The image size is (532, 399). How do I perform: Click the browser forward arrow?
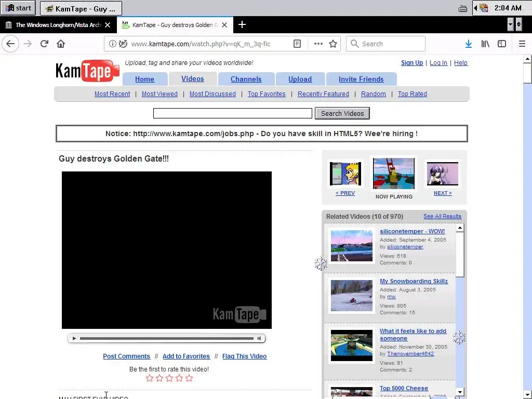click(x=28, y=44)
